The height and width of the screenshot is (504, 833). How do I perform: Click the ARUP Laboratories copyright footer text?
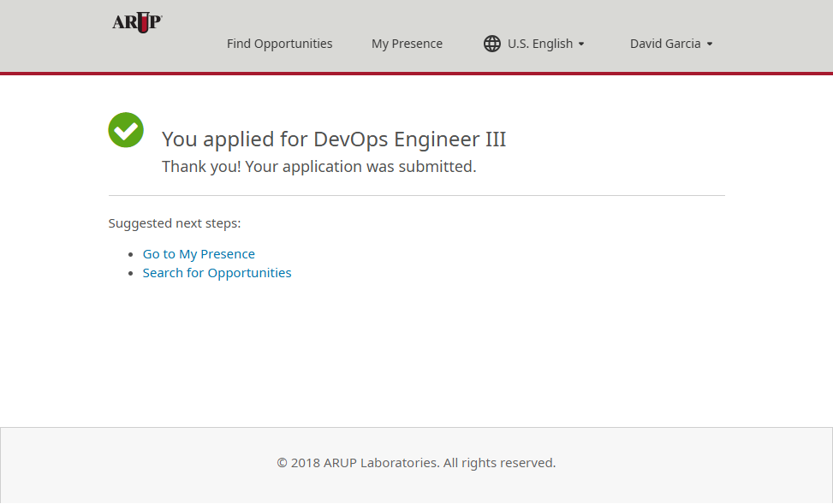(416, 463)
